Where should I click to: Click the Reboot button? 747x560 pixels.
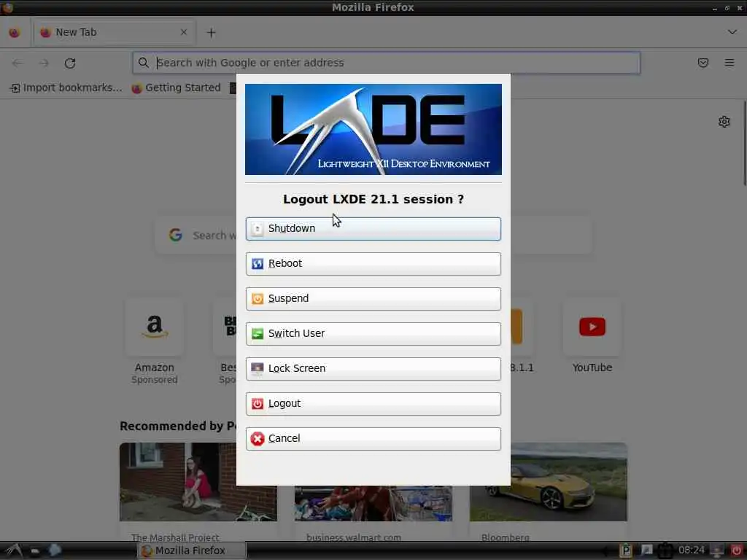tap(373, 264)
